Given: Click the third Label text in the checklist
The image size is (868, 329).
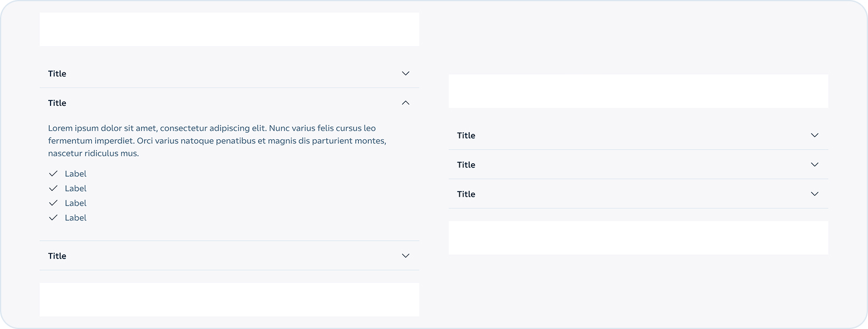Looking at the screenshot, I should click(76, 203).
